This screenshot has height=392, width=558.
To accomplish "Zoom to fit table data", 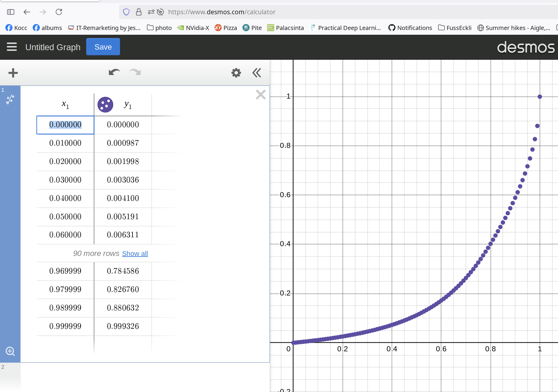I will coord(10,351).
